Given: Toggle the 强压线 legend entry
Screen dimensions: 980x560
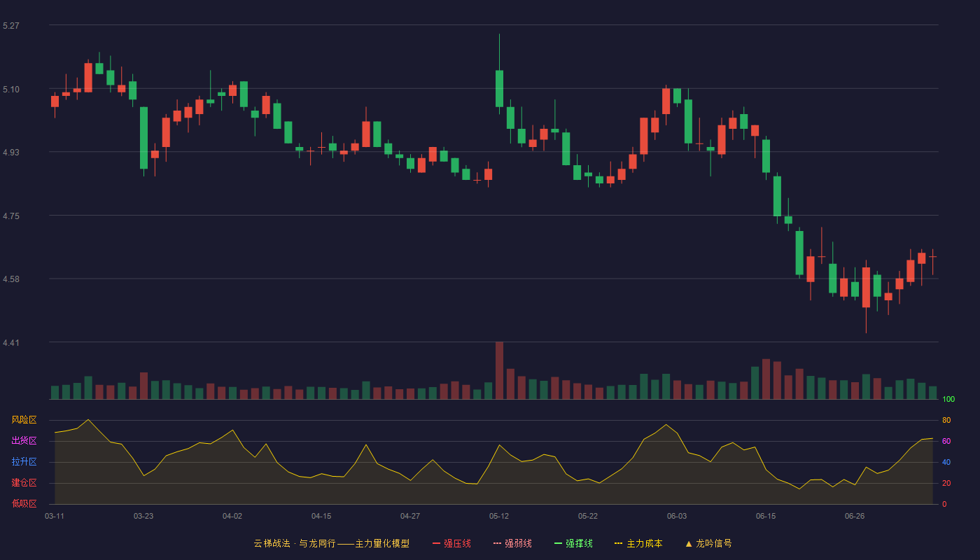Looking at the screenshot, I should click(451, 543).
